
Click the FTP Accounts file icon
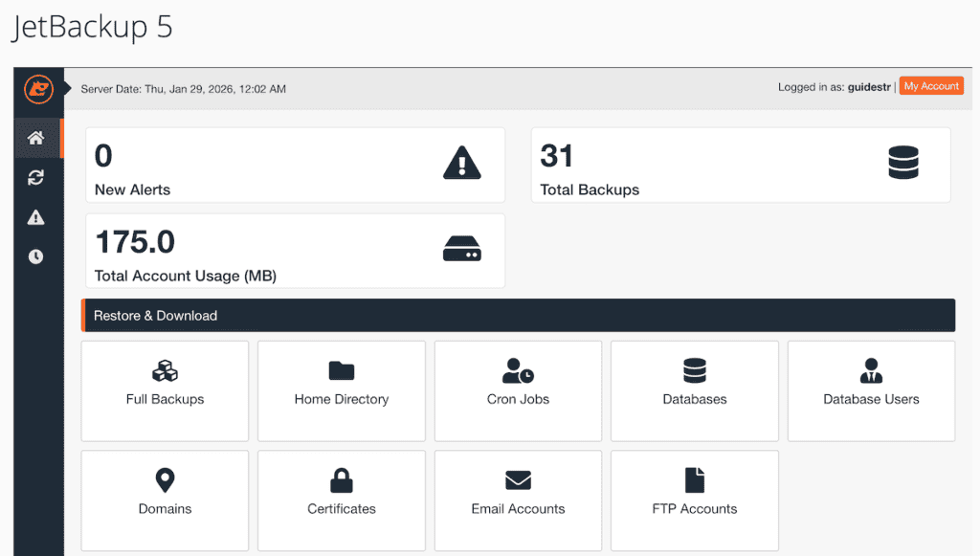[x=695, y=480]
